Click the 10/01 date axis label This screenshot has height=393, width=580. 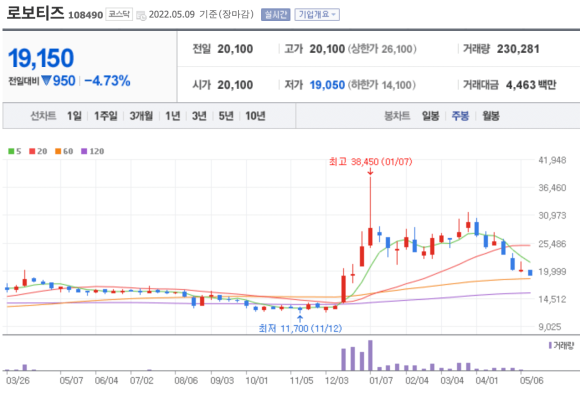pos(257,380)
